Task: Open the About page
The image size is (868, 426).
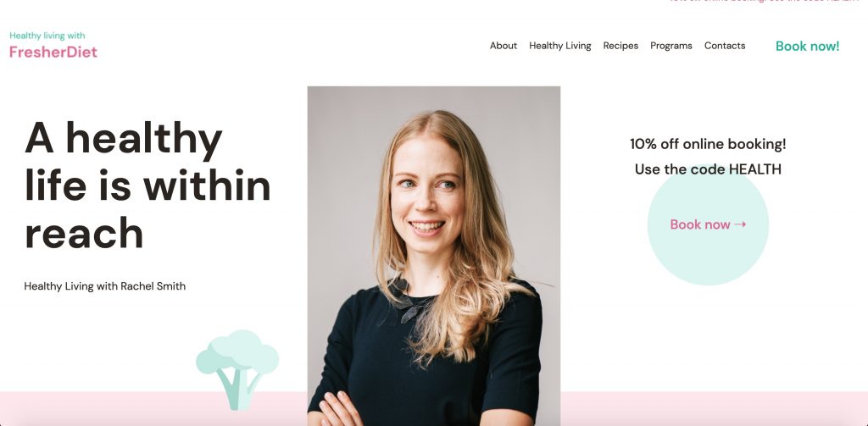Action: (x=504, y=46)
